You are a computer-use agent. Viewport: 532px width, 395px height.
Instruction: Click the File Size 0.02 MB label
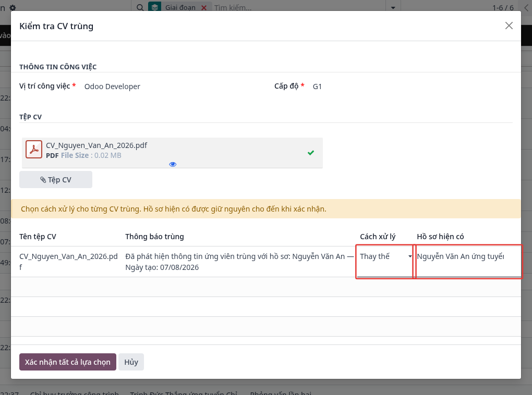coord(91,155)
